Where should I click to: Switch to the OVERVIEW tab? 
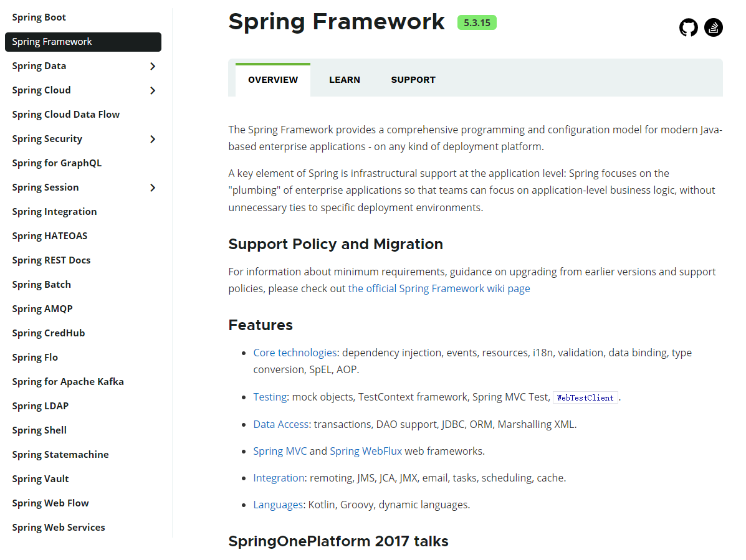point(273,80)
